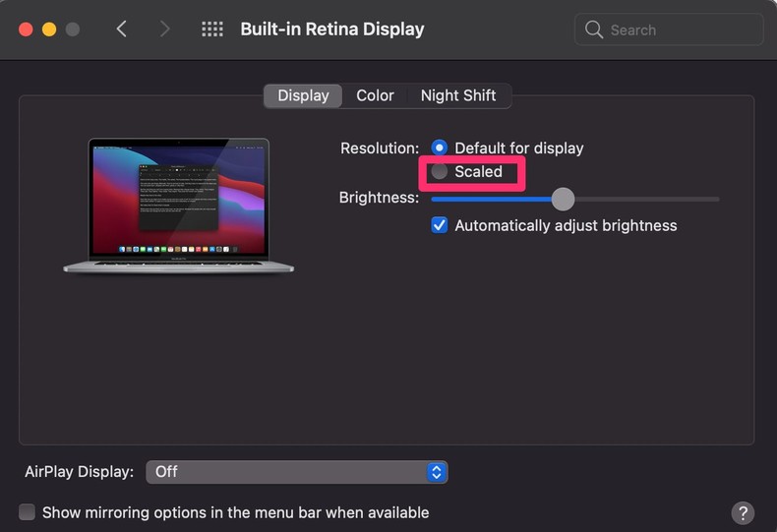
Task: Go back with the left chevron
Action: click(x=122, y=30)
